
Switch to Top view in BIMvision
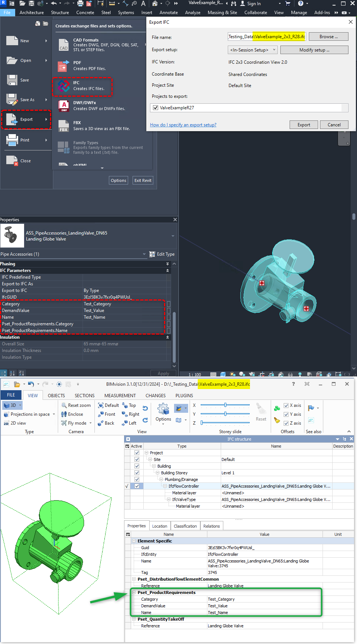pyautogui.click(x=129, y=405)
